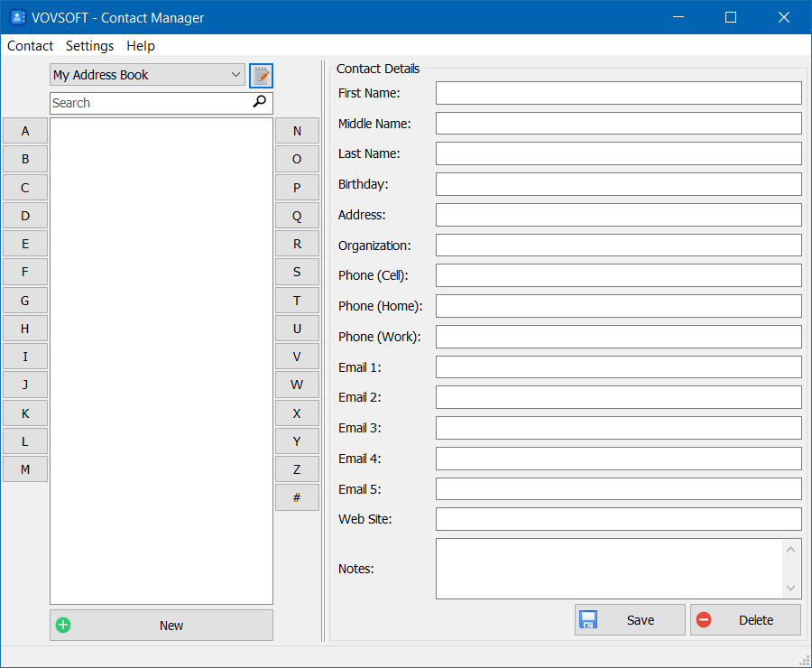812x668 pixels.
Task: Filter contacts by letter P
Action: [297, 188]
